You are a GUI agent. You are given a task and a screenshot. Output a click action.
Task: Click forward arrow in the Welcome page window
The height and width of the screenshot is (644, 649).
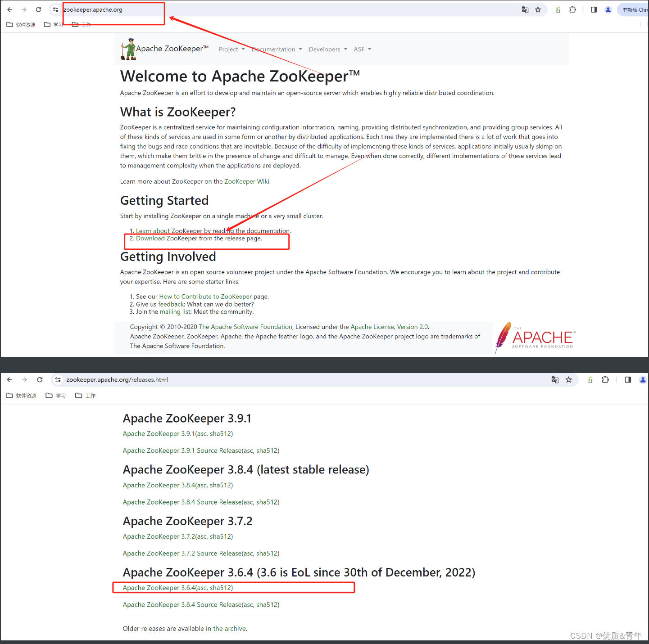(24, 9)
